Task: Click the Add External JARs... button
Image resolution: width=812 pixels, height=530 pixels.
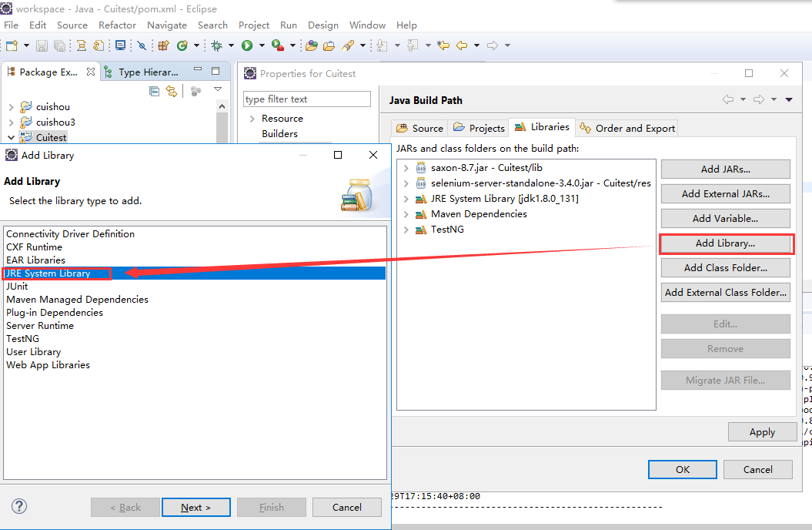Action: pos(726,194)
